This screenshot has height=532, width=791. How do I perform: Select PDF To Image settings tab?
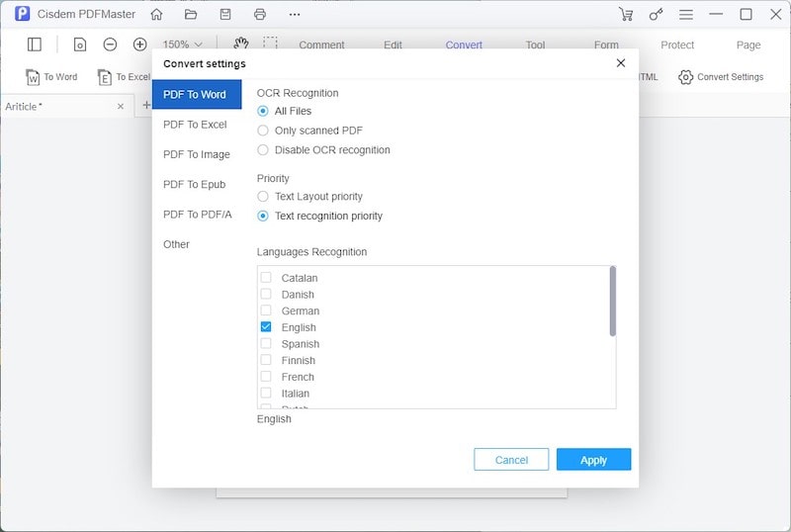click(197, 154)
